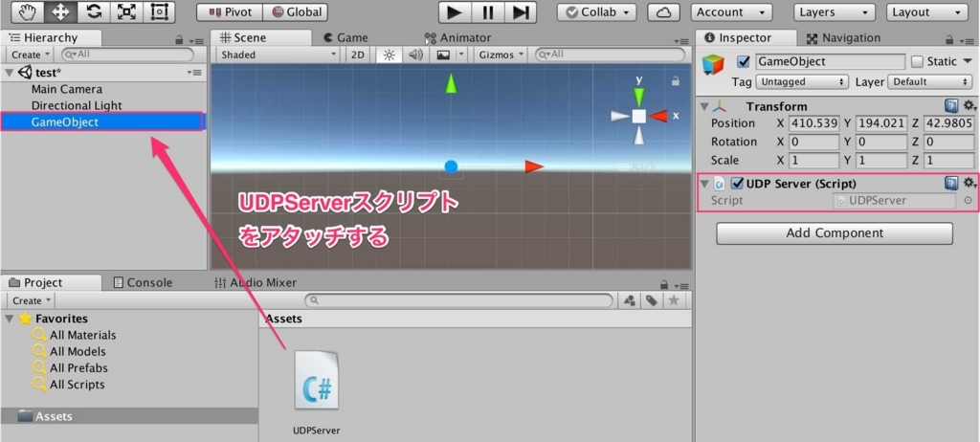Click the Hierarchy search field

pos(127,55)
